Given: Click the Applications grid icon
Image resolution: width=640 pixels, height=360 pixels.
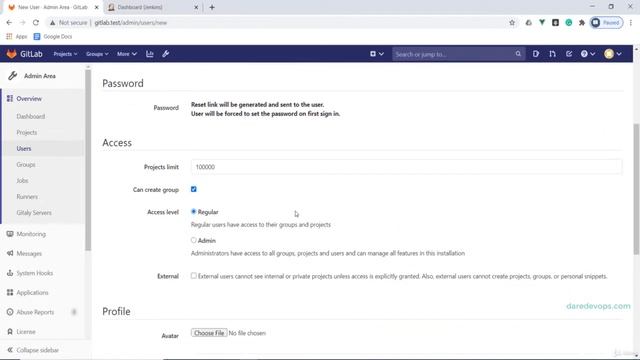Looking at the screenshot, I should (x=10, y=293).
